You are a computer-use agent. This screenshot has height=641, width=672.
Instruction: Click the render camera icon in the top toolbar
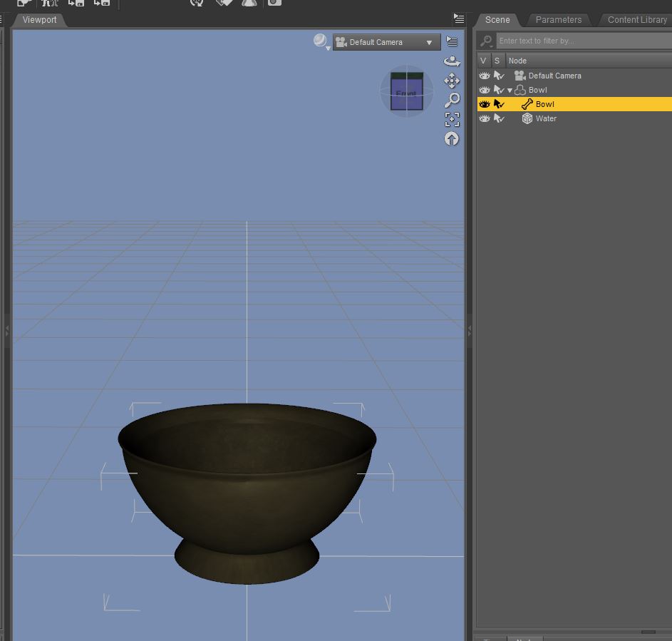pos(274,3)
